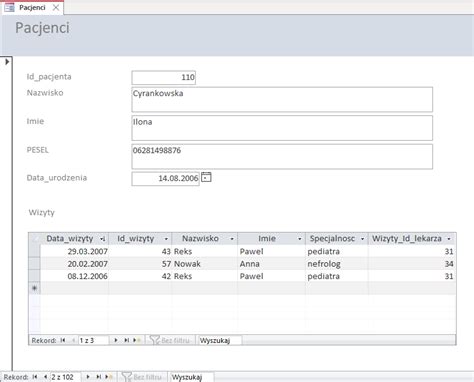
Task: Click the Id_wizyty cell 42
Action: pos(140,276)
